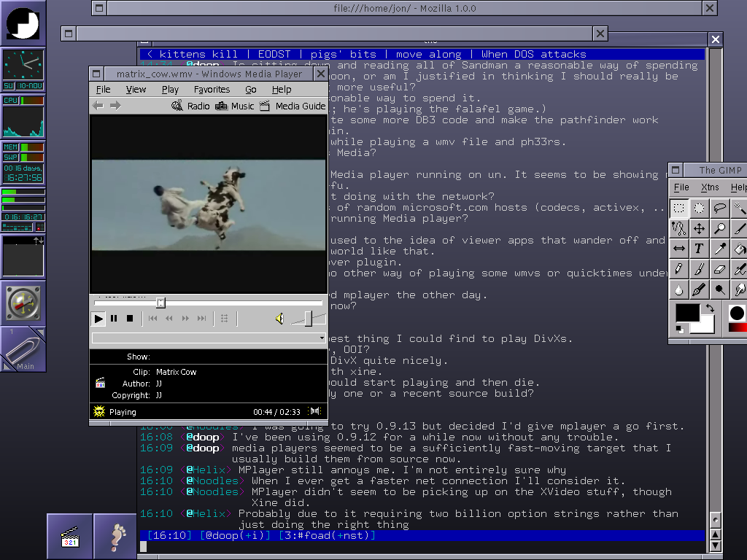Open Media Player Favorites menu
Screen dimensions: 747x560
212,90
